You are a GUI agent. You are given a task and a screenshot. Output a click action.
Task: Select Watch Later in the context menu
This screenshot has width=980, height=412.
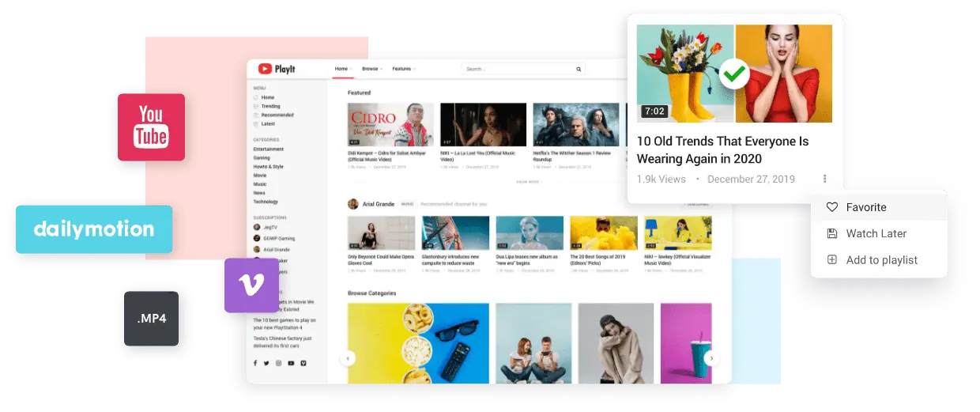879,233
